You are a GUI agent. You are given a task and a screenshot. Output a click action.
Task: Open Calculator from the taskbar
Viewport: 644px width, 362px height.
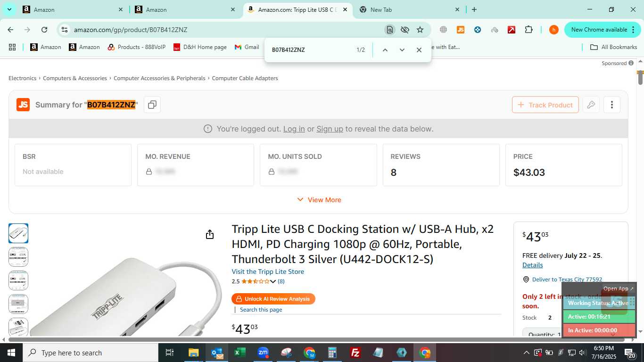click(x=332, y=353)
